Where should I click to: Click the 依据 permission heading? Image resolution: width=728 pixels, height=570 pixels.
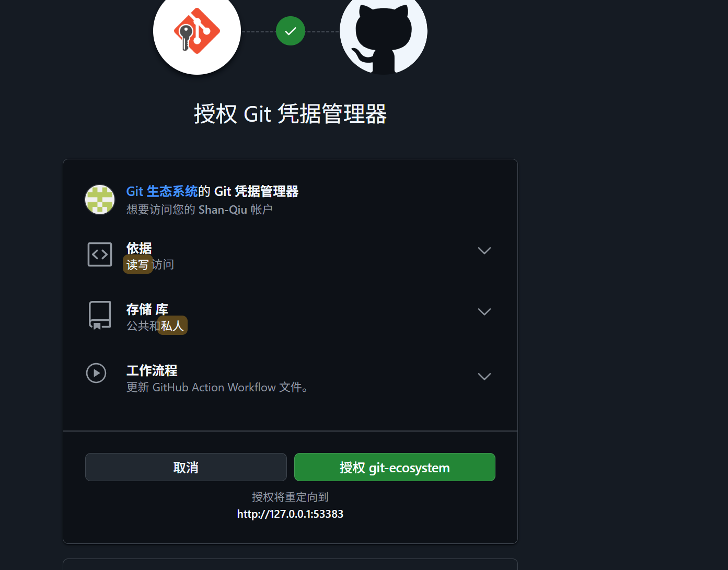(139, 248)
